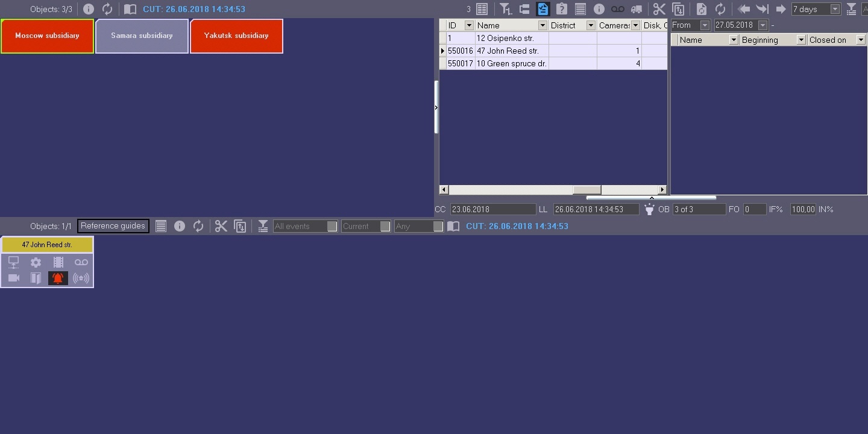Click the film strip archive icon

[58, 262]
